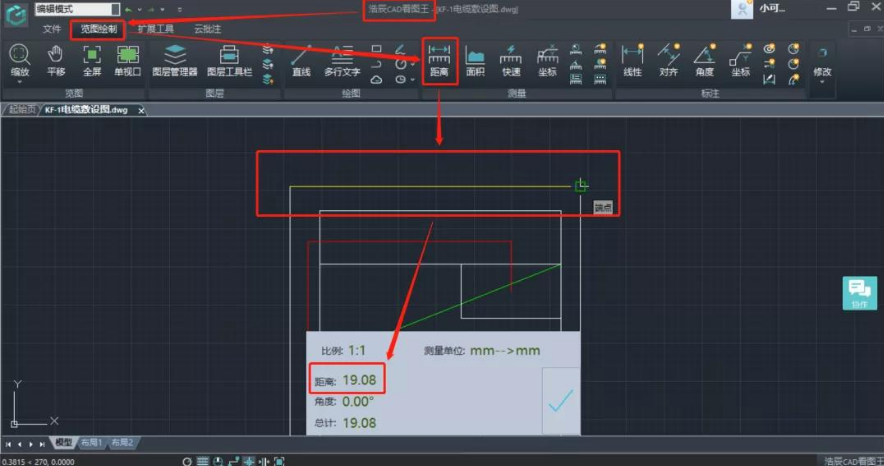Expand the circle tool dropdown arrow
The image size is (884, 466).
pyautogui.click(x=413, y=64)
